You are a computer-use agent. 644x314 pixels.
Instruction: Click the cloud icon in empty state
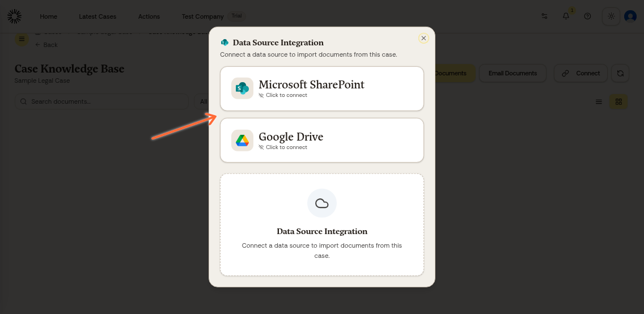tap(322, 203)
